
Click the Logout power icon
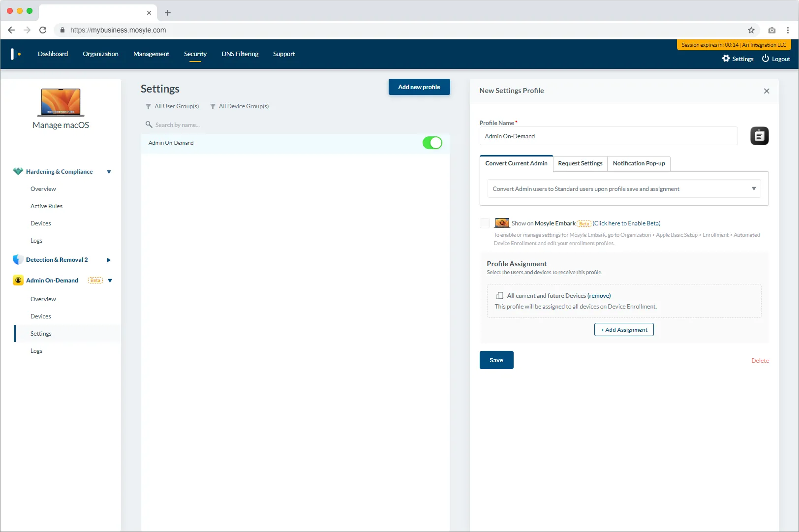pyautogui.click(x=766, y=59)
